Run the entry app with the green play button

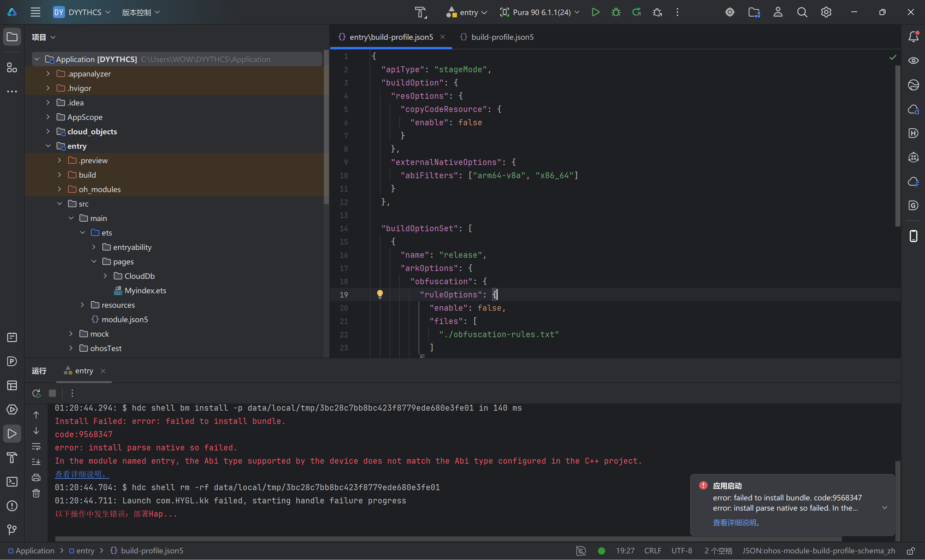pyautogui.click(x=595, y=12)
